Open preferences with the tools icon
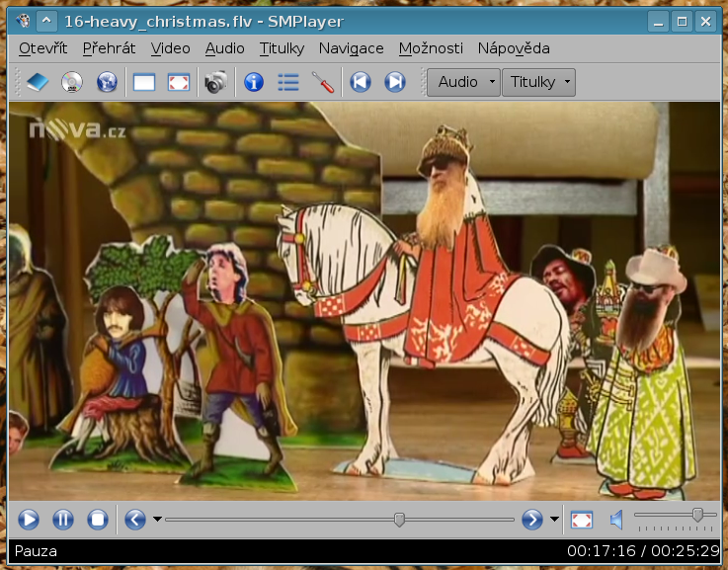The height and width of the screenshot is (570, 728). coord(322,83)
